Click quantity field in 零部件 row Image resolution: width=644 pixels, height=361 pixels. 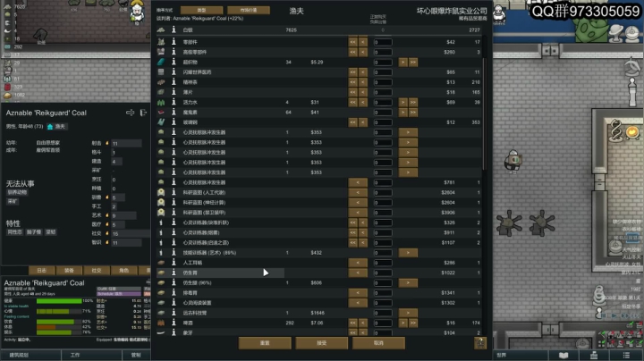click(x=383, y=42)
